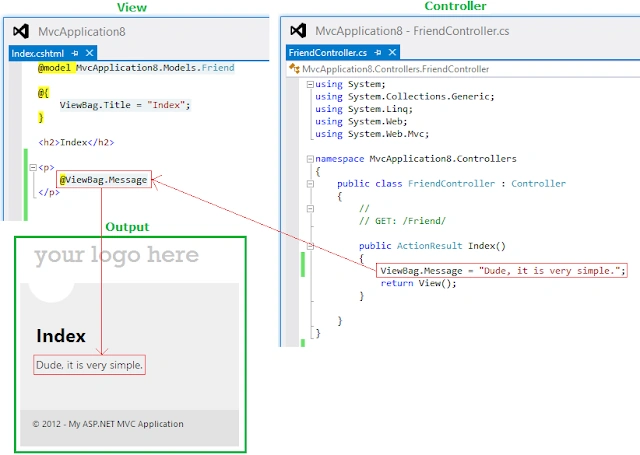Click 'using System.Collections.Generic;' line
Viewport: 640px width, 455px height.
[404, 97]
